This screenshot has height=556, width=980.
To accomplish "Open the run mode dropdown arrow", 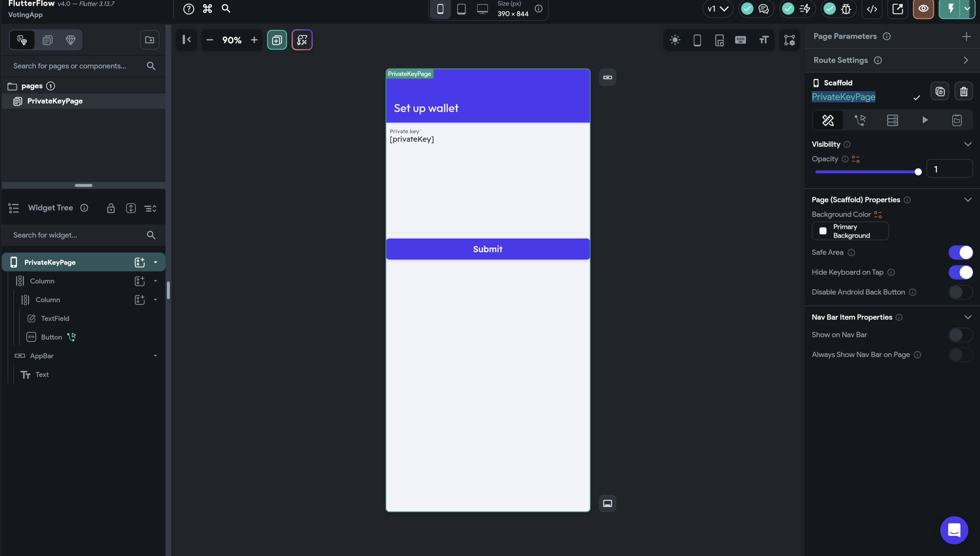I will (967, 9).
